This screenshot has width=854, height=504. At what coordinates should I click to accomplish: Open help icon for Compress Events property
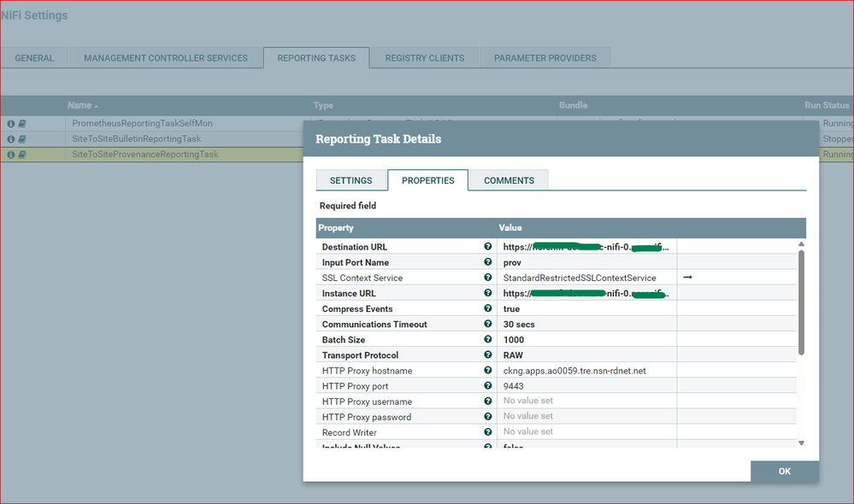click(488, 308)
